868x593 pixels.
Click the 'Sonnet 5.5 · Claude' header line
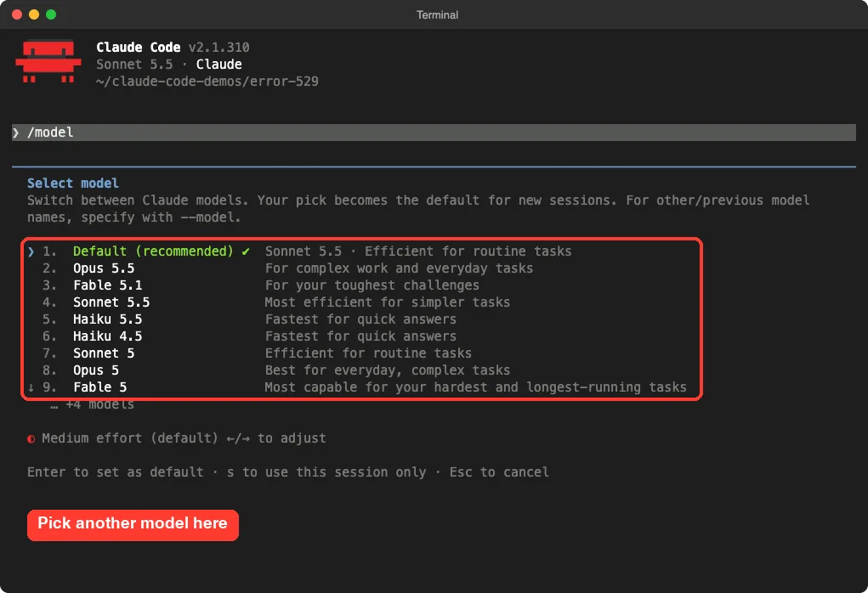pyautogui.click(x=169, y=65)
